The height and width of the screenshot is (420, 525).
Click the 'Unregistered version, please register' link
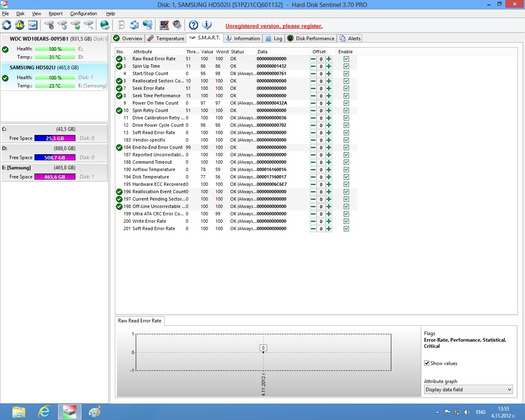tap(274, 26)
